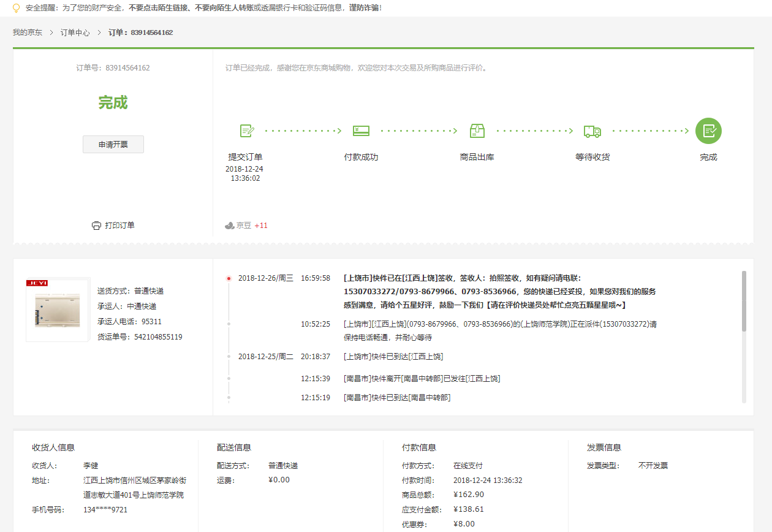Screen dimensions: 772x532
Task: Click the large green 完成 status text
Action: [x=113, y=102]
